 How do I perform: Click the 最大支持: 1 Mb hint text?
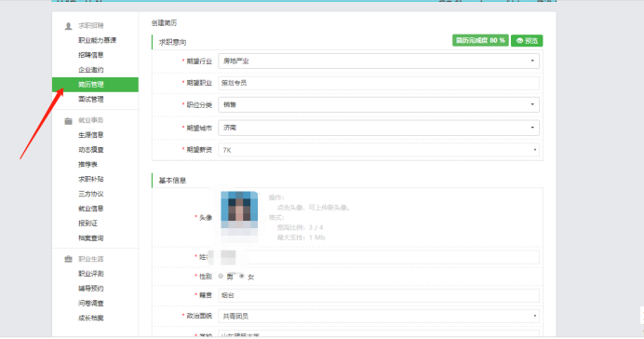point(301,237)
